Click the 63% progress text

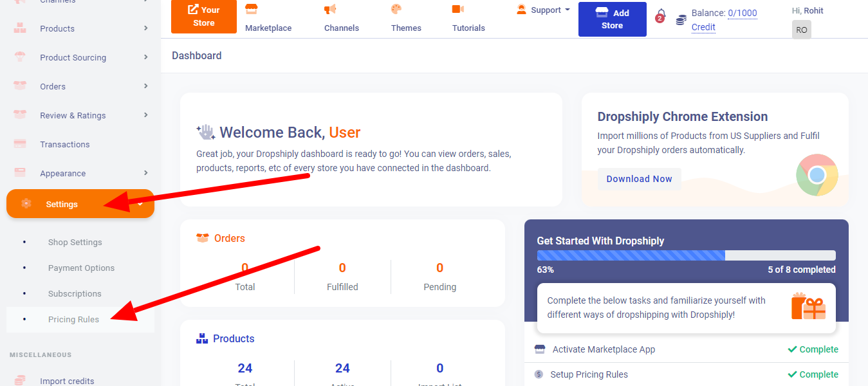546,270
